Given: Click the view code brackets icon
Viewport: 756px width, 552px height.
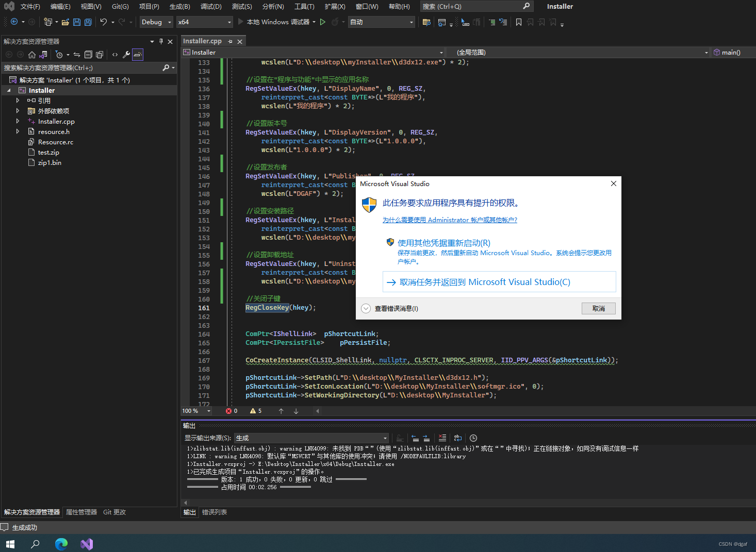Looking at the screenshot, I should (115, 55).
